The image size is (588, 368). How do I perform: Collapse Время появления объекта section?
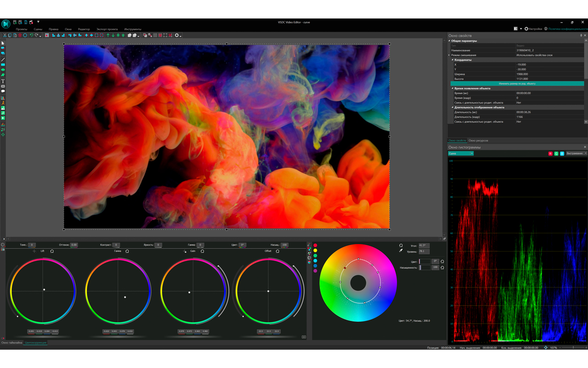[x=452, y=88]
